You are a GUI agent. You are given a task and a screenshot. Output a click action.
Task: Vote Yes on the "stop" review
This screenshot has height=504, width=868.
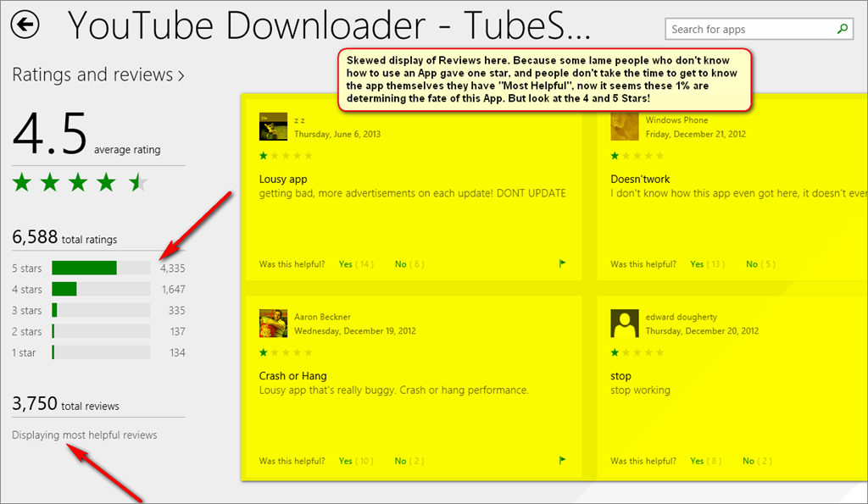697,461
